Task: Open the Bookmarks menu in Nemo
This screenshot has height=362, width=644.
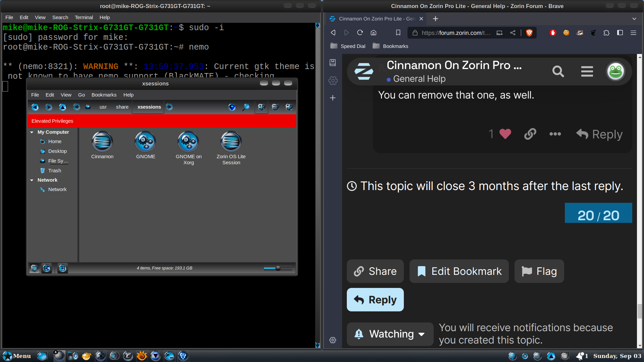Action: (x=104, y=95)
